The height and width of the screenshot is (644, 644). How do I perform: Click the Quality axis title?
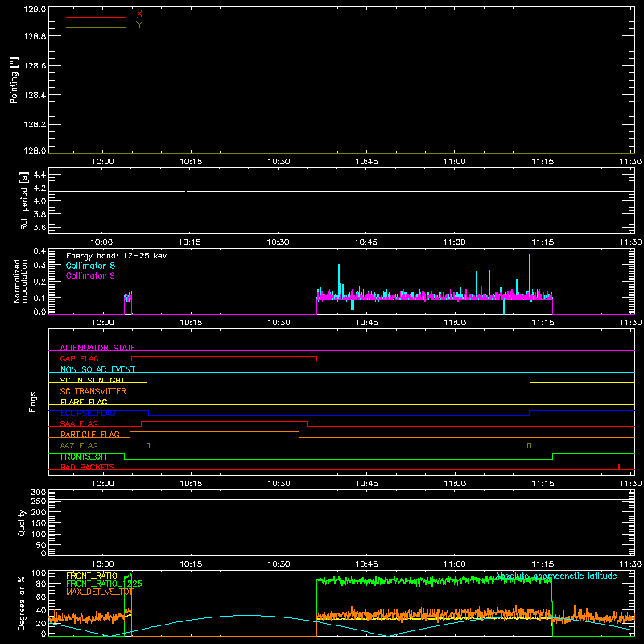click(22, 522)
